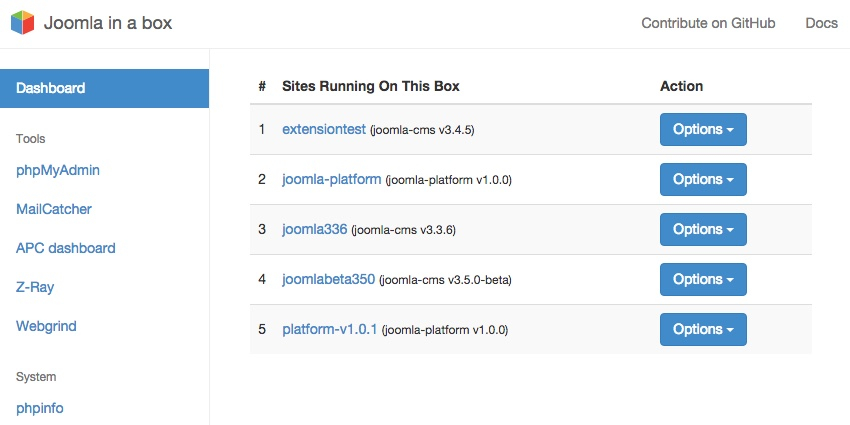
Task: Open the Joomla in a box title link
Action: tap(108, 23)
